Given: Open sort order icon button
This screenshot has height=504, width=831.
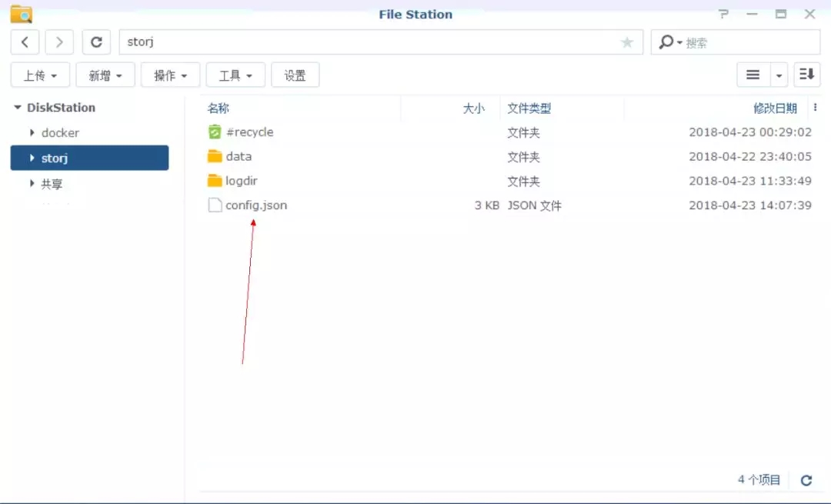Looking at the screenshot, I should (x=806, y=75).
